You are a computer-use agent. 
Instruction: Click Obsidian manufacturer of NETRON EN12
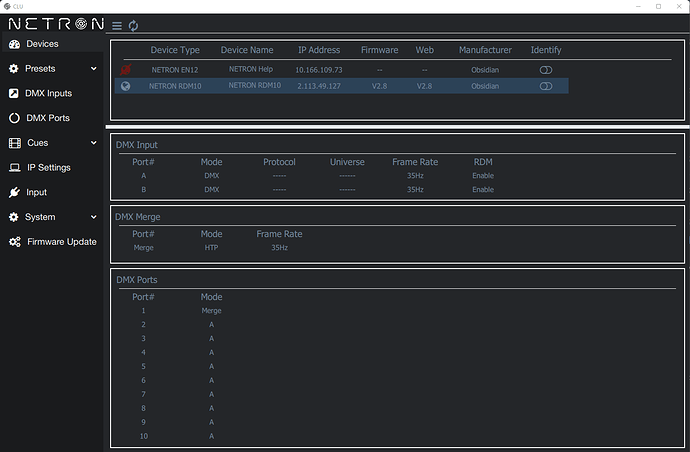click(485, 70)
